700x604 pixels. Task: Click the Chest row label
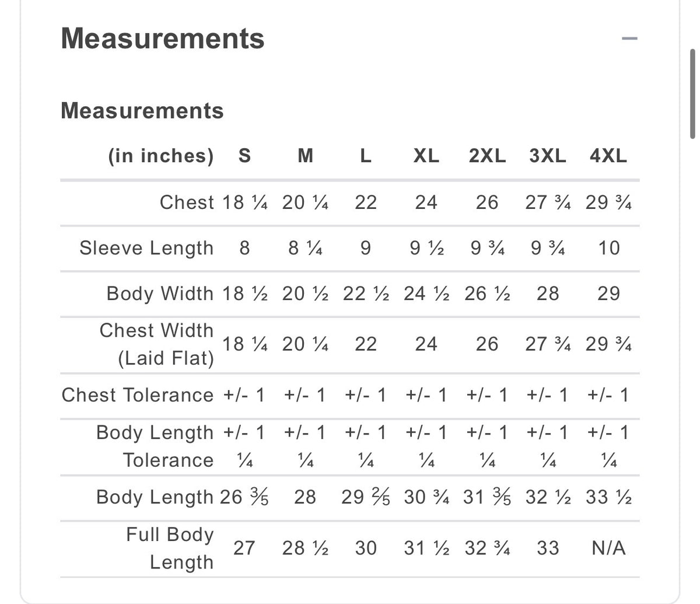187,203
